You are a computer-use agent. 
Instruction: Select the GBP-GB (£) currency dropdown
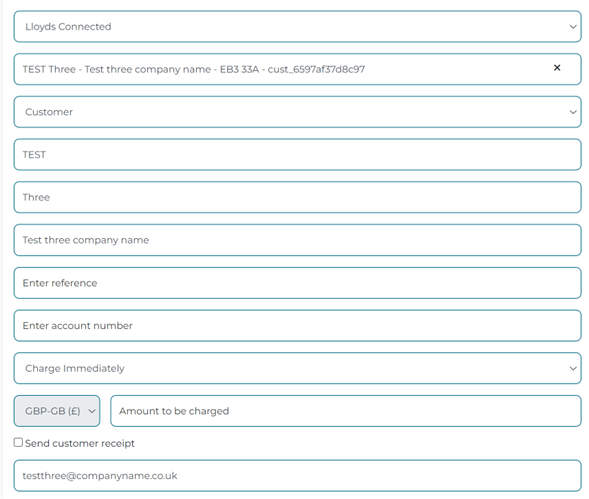click(57, 411)
